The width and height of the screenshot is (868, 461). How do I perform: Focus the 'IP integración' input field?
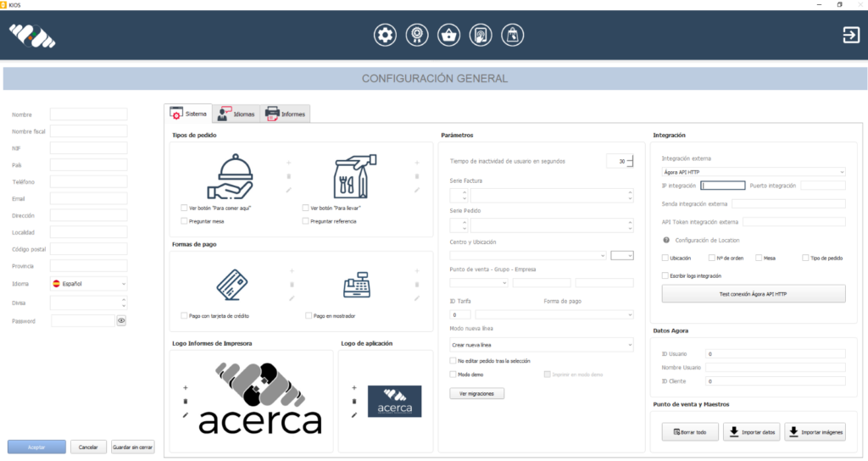(x=723, y=186)
